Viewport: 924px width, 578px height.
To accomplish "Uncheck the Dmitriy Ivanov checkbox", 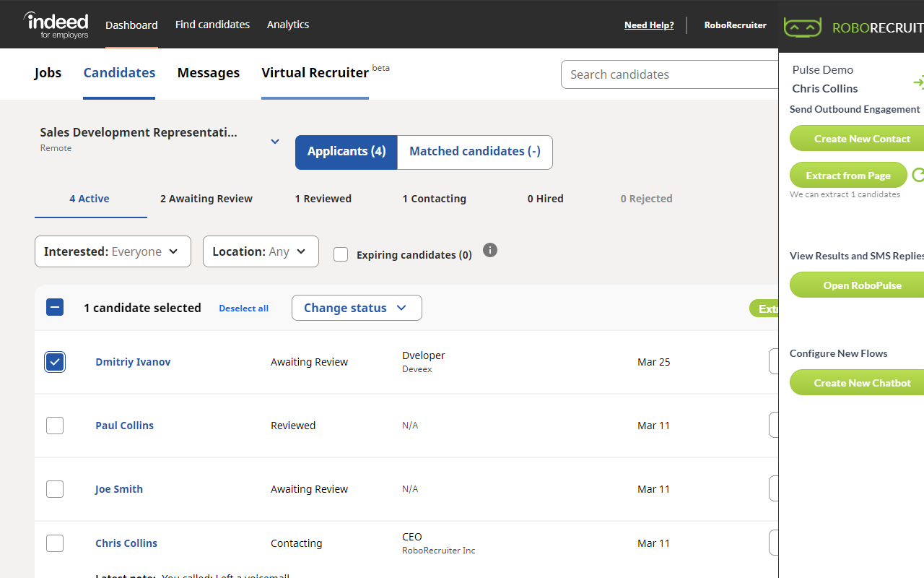I will [55, 362].
